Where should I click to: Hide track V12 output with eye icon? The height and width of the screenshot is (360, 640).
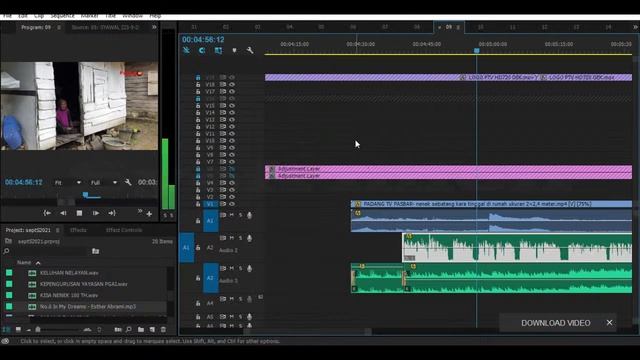tap(232, 127)
